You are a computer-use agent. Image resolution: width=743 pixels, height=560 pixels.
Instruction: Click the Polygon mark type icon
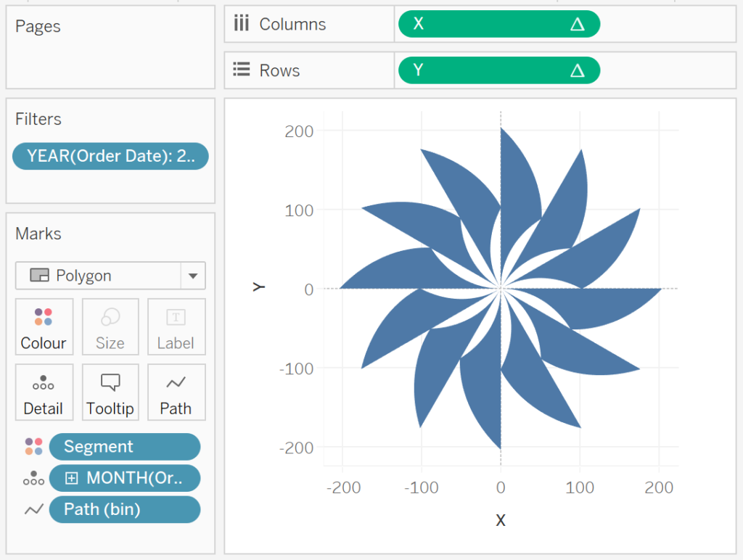[39, 275]
